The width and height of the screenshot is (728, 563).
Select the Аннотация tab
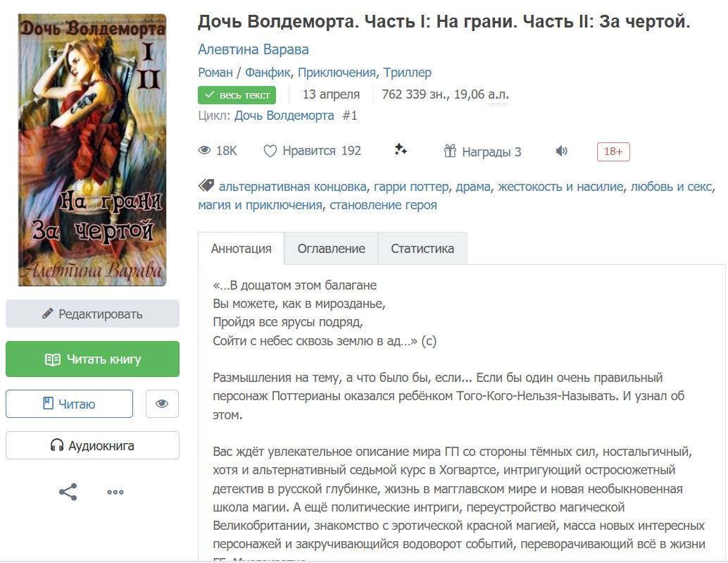pyautogui.click(x=241, y=248)
